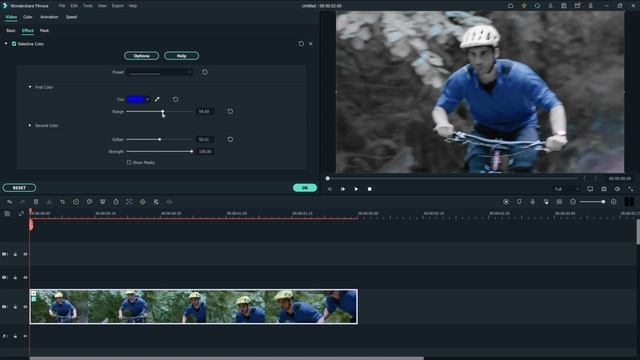Switch to the Animation tab
The height and width of the screenshot is (360, 640).
click(49, 17)
